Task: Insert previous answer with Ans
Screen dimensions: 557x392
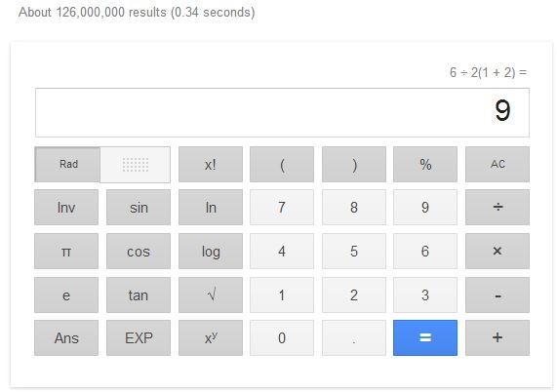Action: pyautogui.click(x=66, y=337)
